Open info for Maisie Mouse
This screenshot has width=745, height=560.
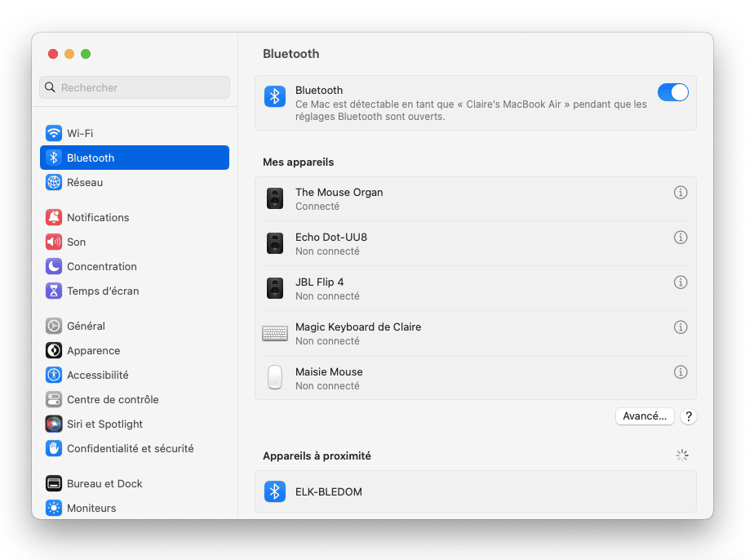(x=681, y=372)
